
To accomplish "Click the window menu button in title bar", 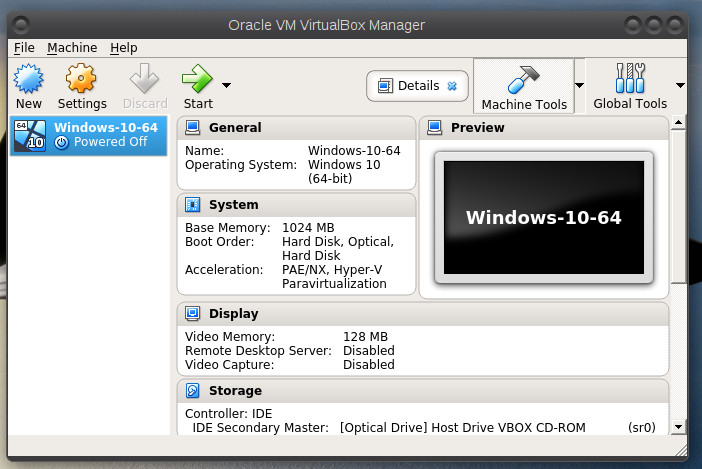I will 21,25.
